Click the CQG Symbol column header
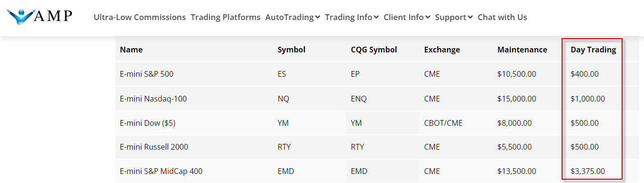Viewport: 644px width, 183px height. (374, 50)
